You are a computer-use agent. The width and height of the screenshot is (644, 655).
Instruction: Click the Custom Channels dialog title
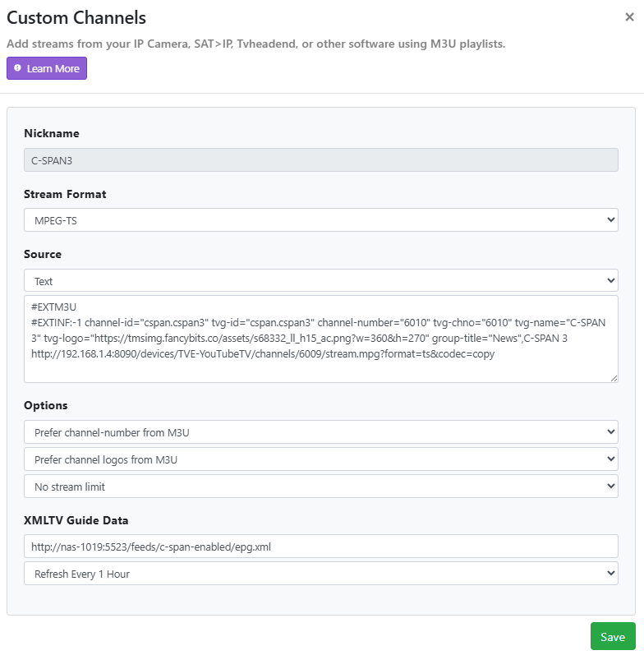click(x=76, y=17)
